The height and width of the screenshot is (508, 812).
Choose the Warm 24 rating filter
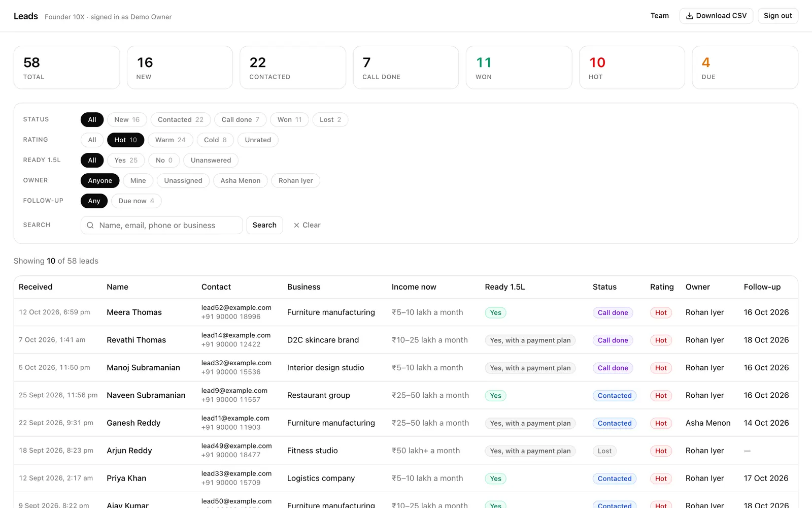tap(171, 140)
